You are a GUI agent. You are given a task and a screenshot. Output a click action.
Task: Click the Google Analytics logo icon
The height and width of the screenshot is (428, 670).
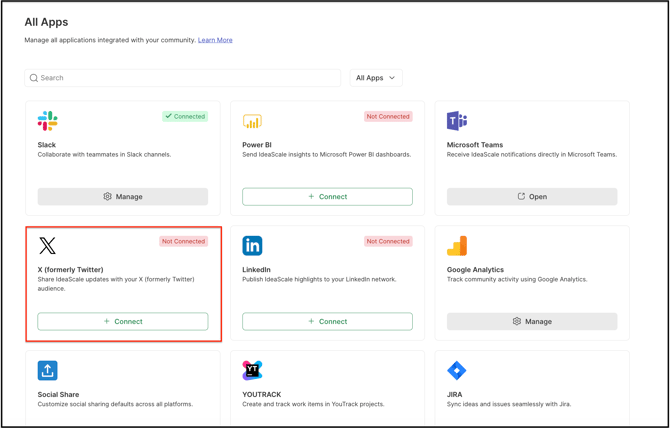457,246
